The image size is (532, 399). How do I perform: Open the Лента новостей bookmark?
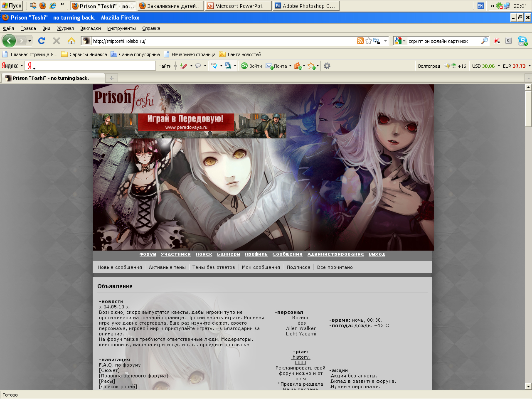click(x=240, y=54)
